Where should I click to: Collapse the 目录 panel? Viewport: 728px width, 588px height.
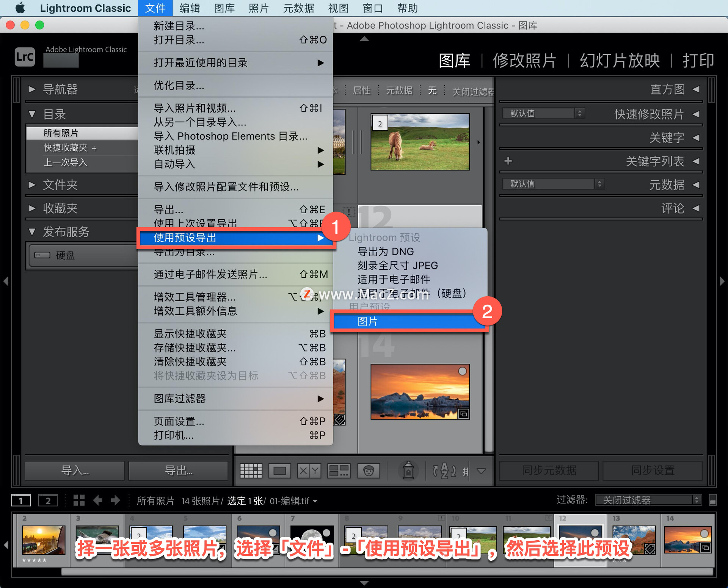32,114
